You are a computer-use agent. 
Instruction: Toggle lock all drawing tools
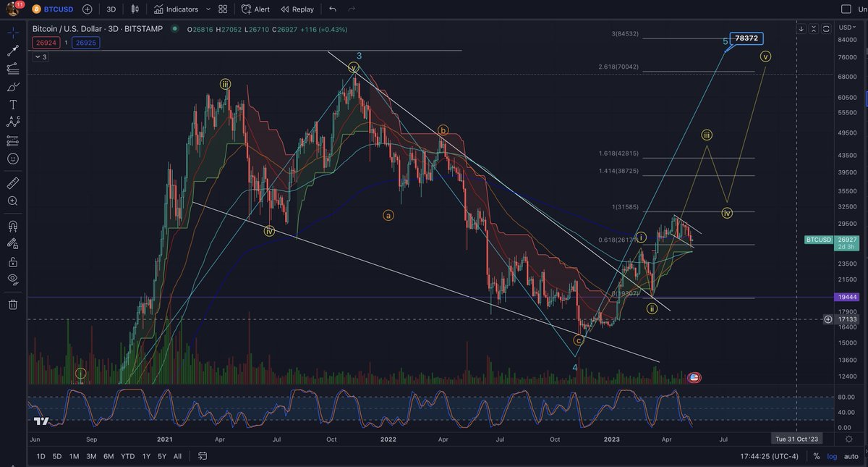coord(13,261)
